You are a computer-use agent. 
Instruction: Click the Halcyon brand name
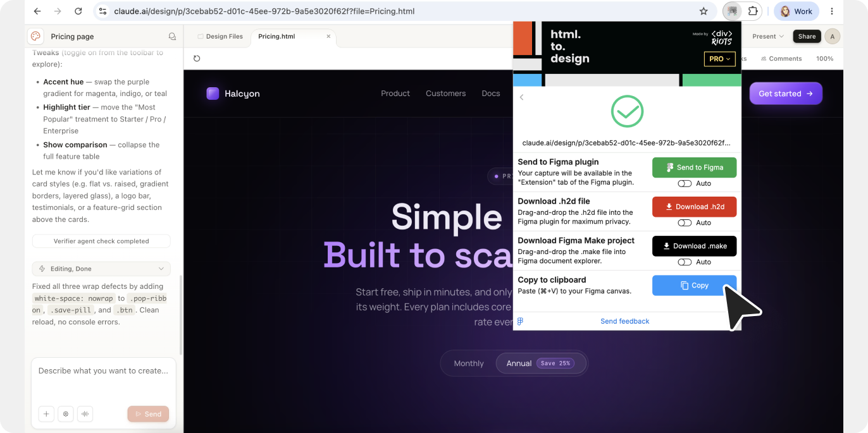pyautogui.click(x=242, y=94)
